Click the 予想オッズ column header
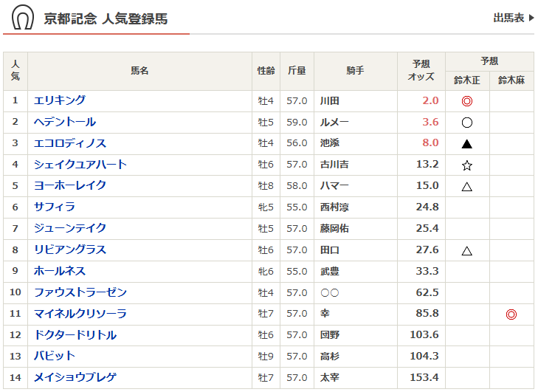Viewport: 538px width, 392px height. [x=423, y=71]
